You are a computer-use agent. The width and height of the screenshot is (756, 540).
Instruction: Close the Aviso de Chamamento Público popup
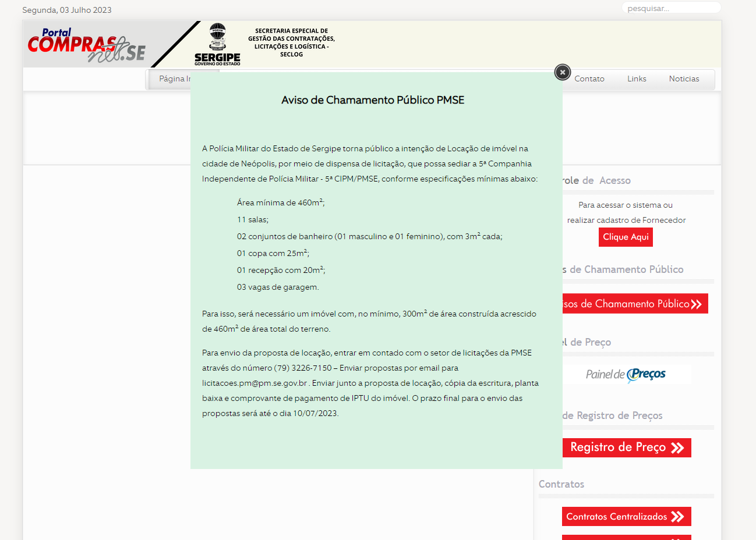[x=562, y=72]
